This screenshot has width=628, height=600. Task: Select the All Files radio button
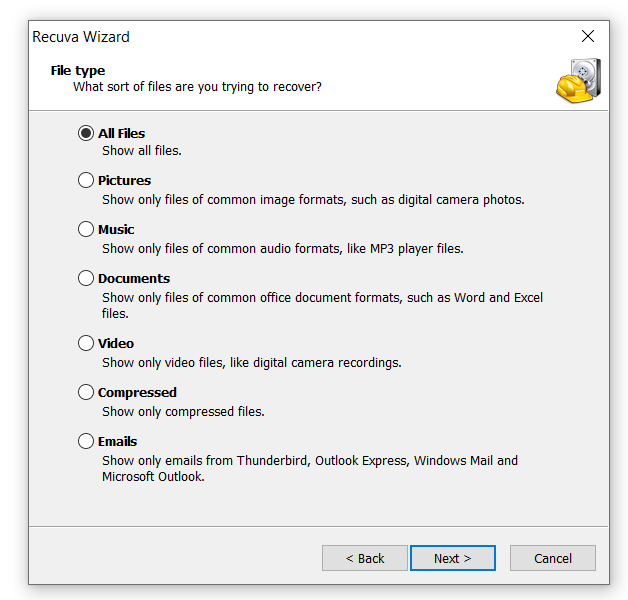(x=86, y=133)
